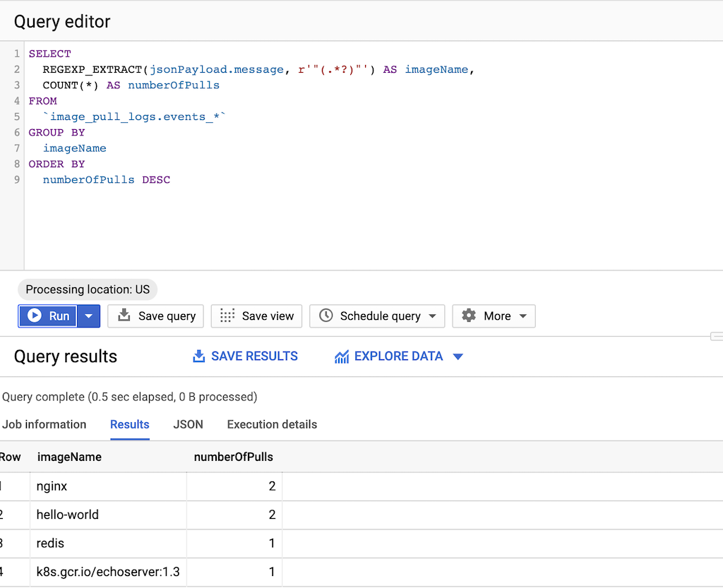This screenshot has height=588, width=723.
Task: Click the SAVE RESULTS download icon
Action: [199, 356]
